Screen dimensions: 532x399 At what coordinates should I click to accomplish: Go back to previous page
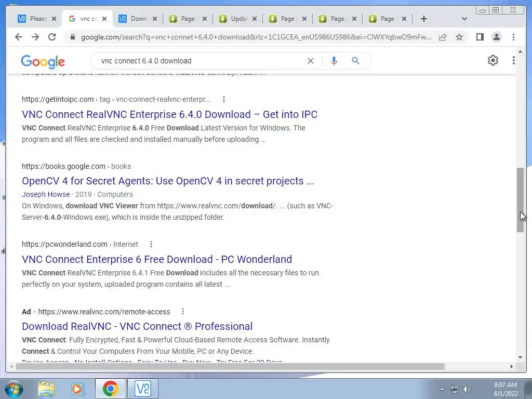tap(19, 37)
